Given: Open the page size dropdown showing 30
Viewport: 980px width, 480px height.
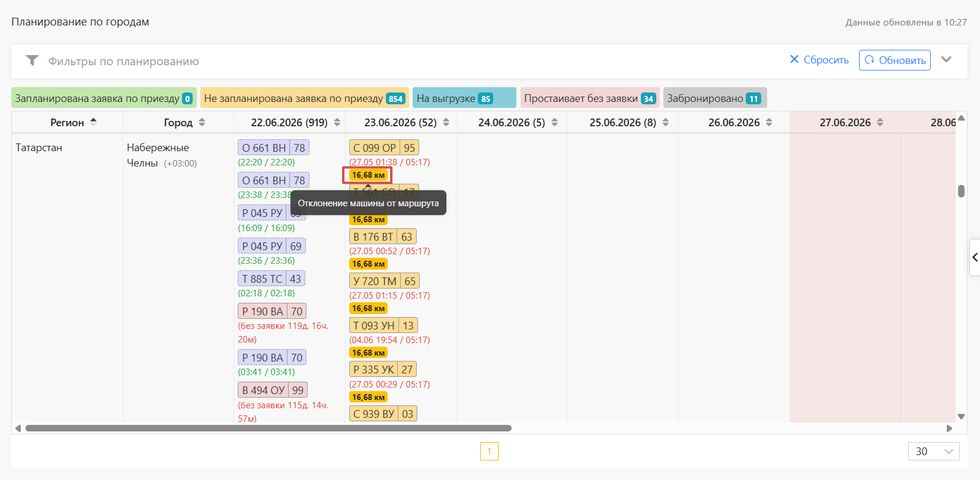Looking at the screenshot, I should 934,451.
